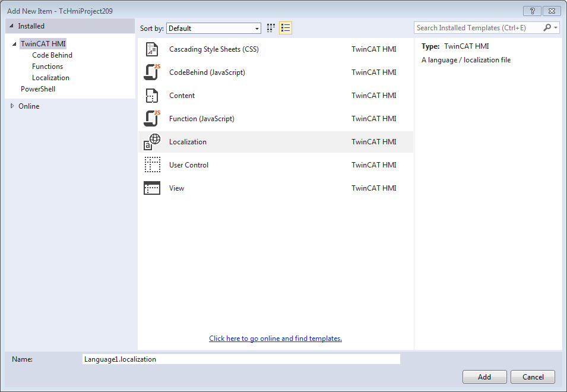The height and width of the screenshot is (392, 567).
Task: Click the Localization globe icon
Action: pyautogui.click(x=152, y=142)
